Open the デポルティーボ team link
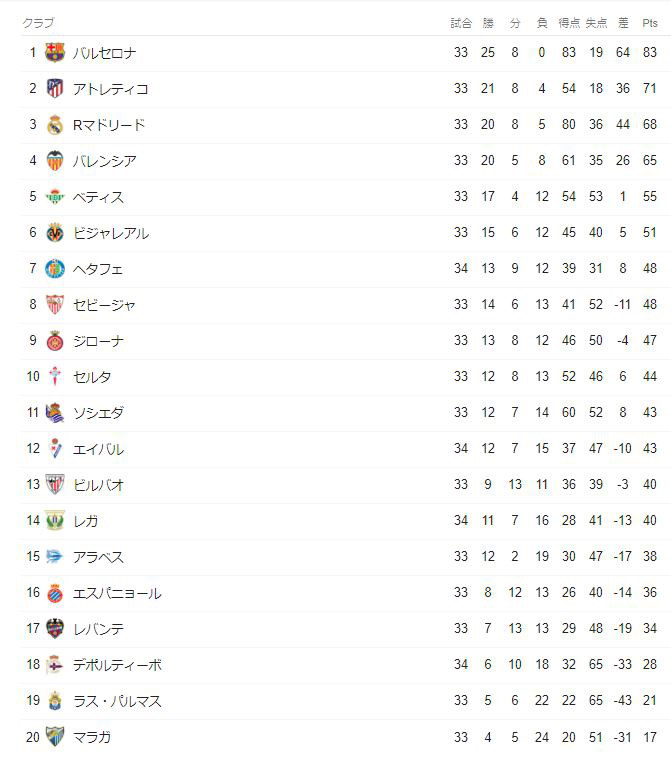 click(117, 665)
